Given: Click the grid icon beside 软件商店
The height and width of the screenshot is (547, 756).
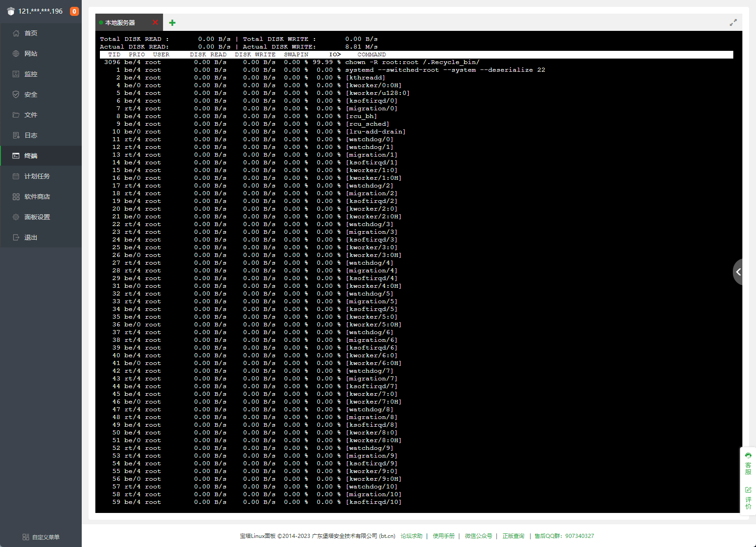Looking at the screenshot, I should click(x=16, y=197).
